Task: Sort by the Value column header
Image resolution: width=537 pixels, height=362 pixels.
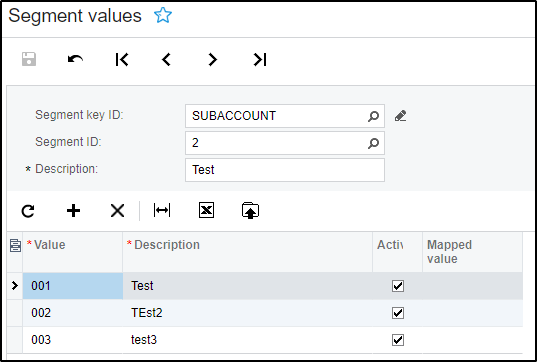Action: [73, 252]
